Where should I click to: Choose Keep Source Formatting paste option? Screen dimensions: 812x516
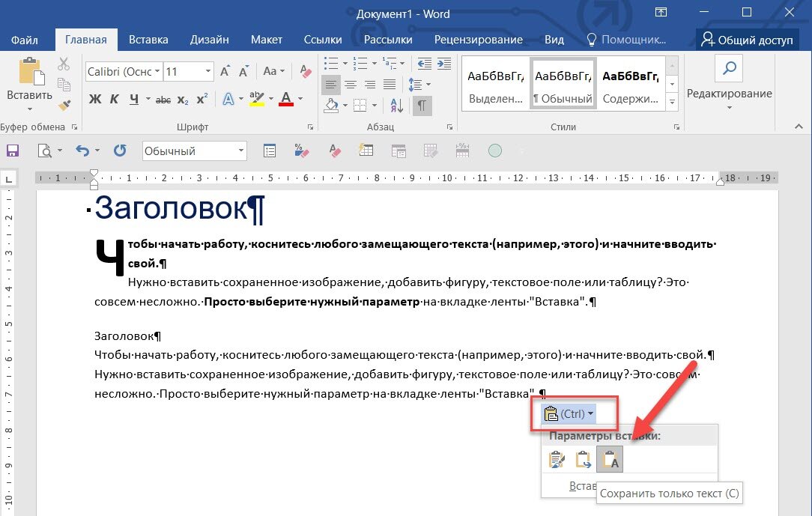556,460
